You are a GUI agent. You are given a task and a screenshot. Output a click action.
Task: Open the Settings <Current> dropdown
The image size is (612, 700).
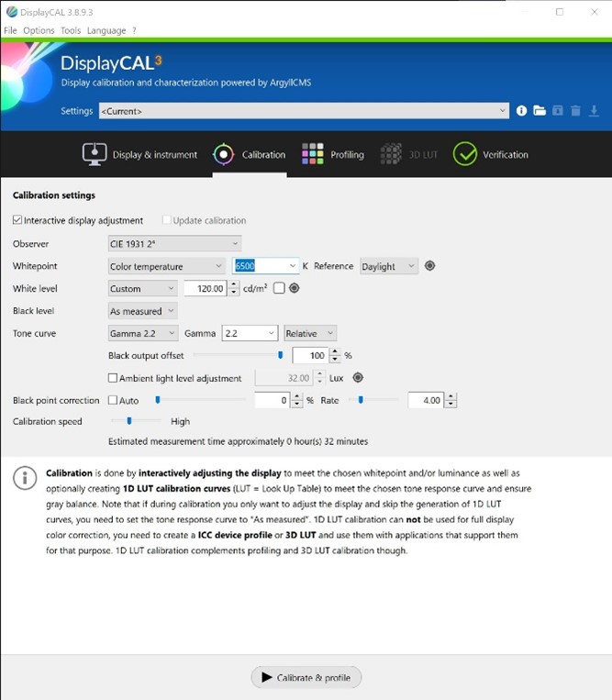coord(304,111)
